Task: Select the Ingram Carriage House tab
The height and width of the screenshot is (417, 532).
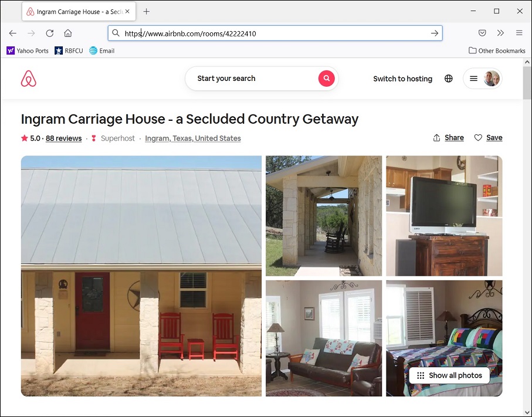Action: (76, 11)
